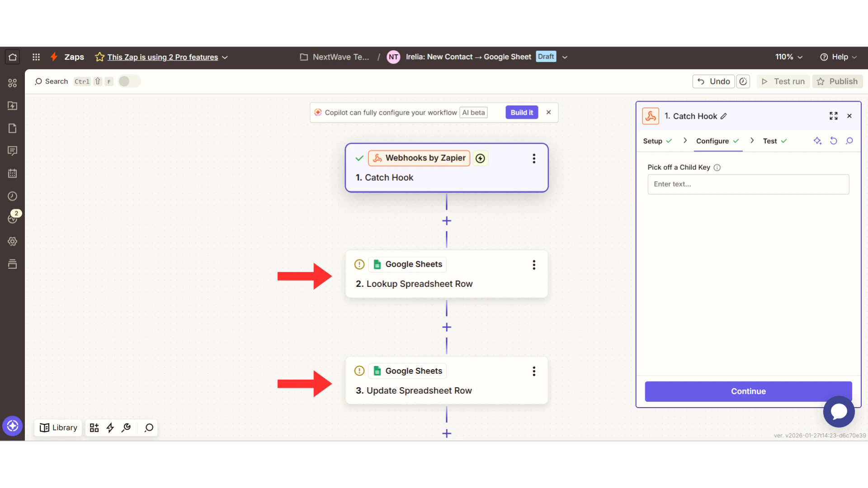Open the History clock icon in sidebar
Viewport: 868px width, 488px height.
12,196
